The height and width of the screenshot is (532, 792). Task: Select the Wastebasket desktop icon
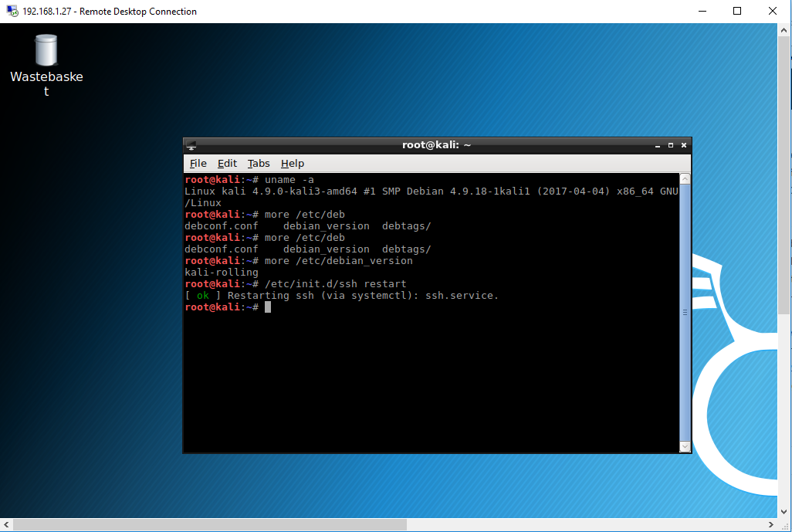click(x=46, y=65)
